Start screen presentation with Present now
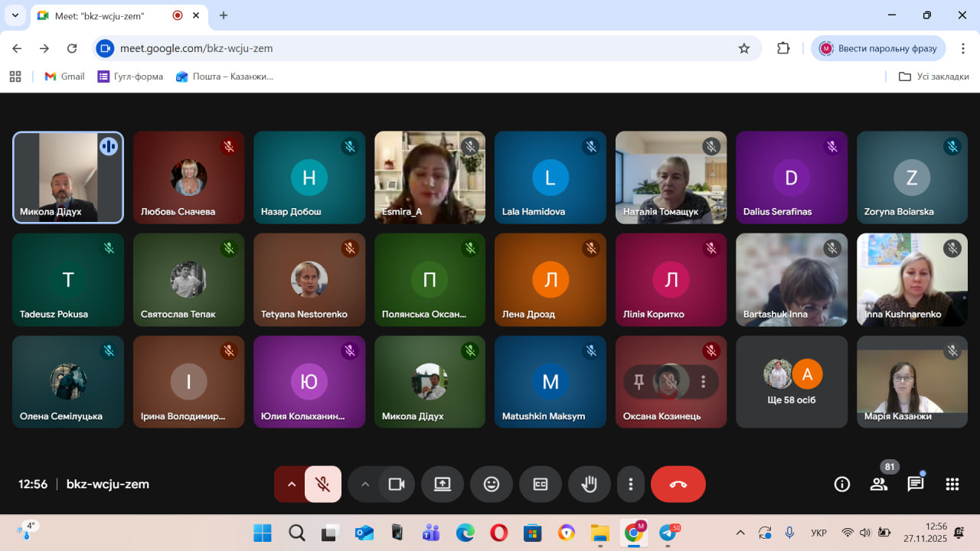Viewport: 980px width, 551px height. [443, 484]
